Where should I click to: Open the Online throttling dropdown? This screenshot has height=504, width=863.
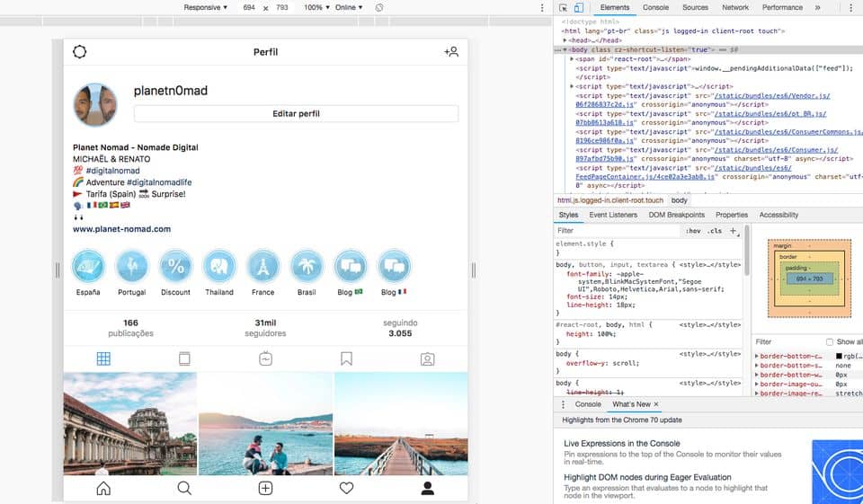pos(349,8)
